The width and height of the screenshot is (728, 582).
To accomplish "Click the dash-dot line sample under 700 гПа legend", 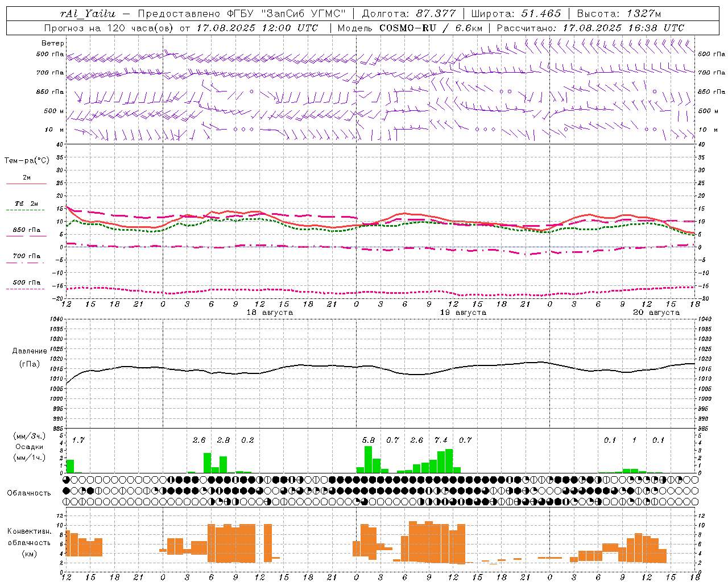I will 26,263.
